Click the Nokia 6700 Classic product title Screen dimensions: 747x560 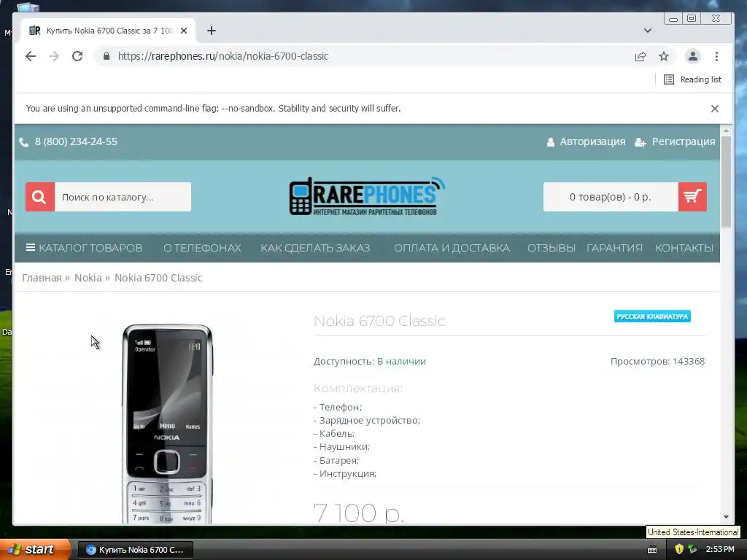click(379, 321)
